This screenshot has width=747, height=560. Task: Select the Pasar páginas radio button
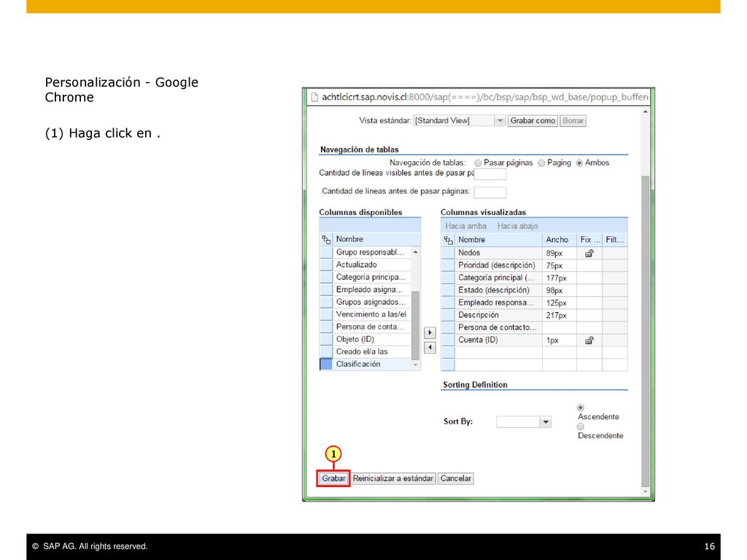[478, 163]
